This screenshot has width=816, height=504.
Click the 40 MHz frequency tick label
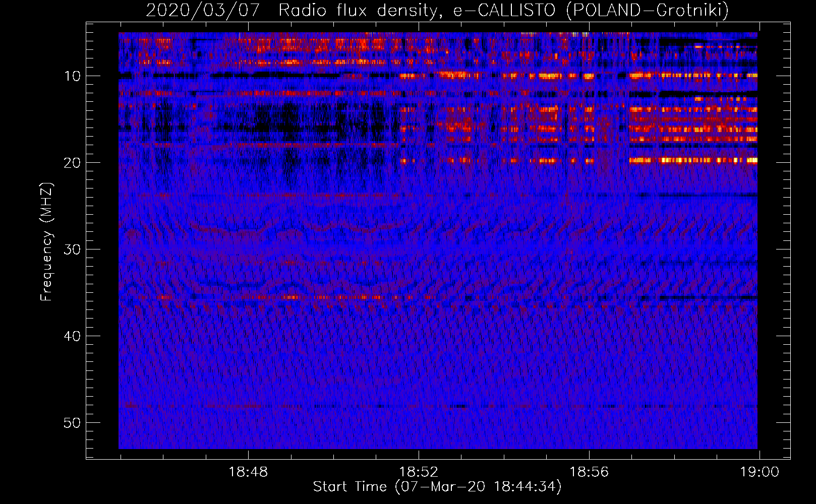tap(73, 336)
